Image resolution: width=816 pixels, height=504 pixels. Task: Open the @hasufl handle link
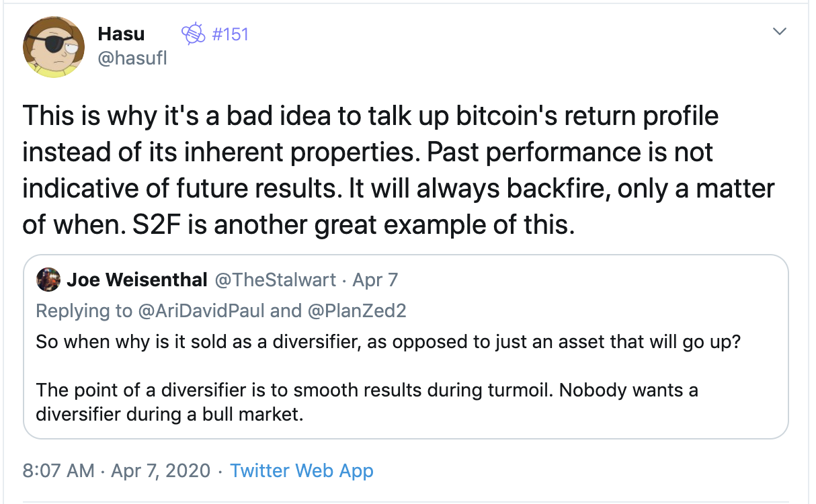point(132,58)
